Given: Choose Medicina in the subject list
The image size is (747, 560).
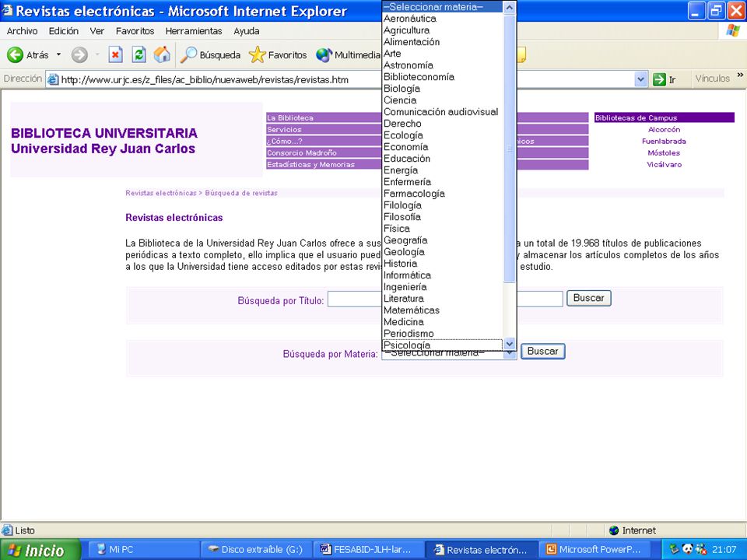Looking at the screenshot, I should pyautogui.click(x=443, y=322).
